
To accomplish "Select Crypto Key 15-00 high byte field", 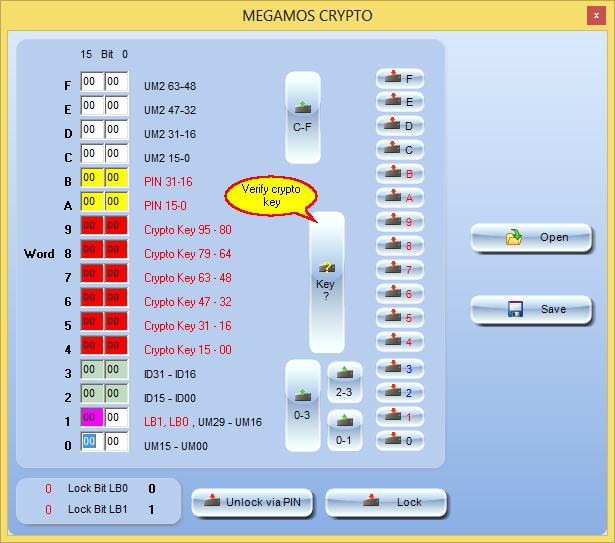I will [x=92, y=345].
